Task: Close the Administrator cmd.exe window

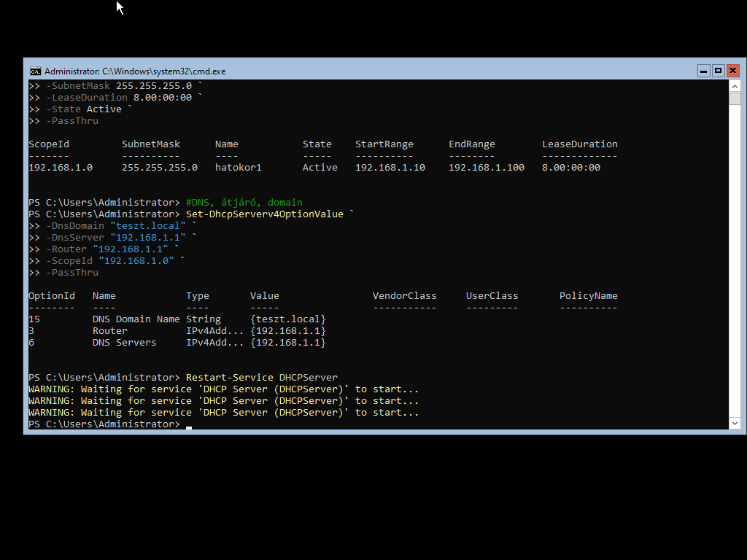Action: (733, 71)
